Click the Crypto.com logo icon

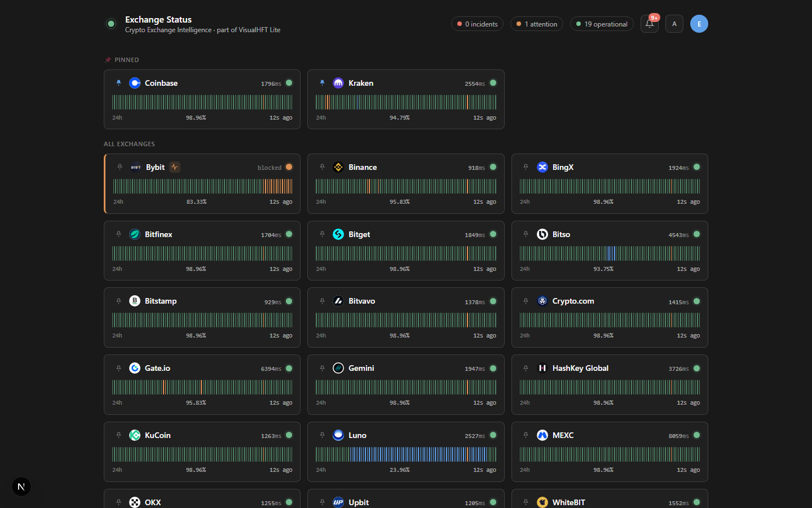[x=542, y=301]
